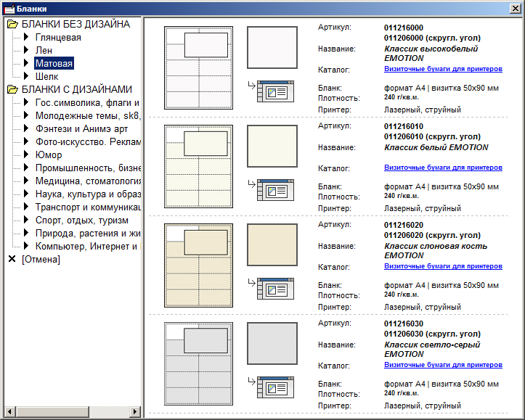525x420 pixels.
Task: Expand the Глянцевая arrow
Action: (x=26, y=37)
